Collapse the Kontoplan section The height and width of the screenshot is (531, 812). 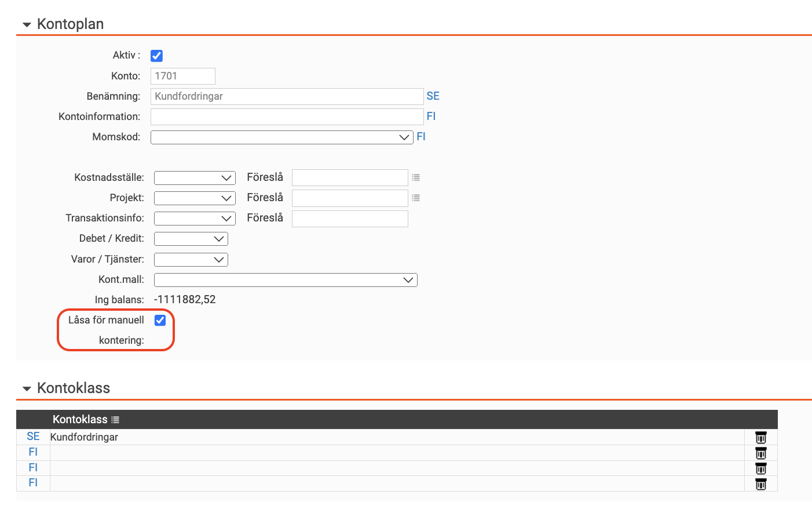tap(27, 25)
